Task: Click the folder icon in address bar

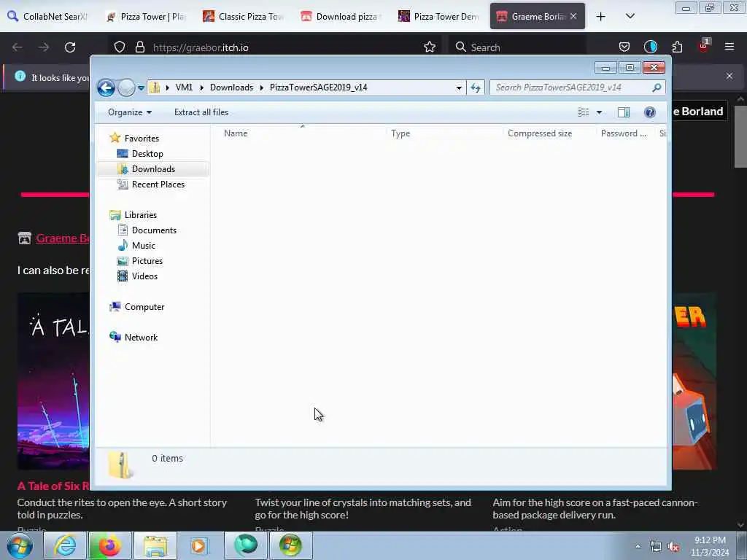Action: pos(155,87)
